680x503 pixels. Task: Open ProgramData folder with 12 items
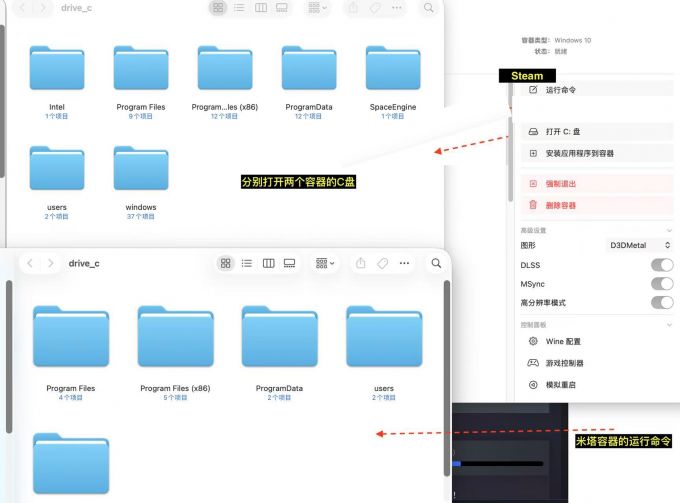[309, 68]
